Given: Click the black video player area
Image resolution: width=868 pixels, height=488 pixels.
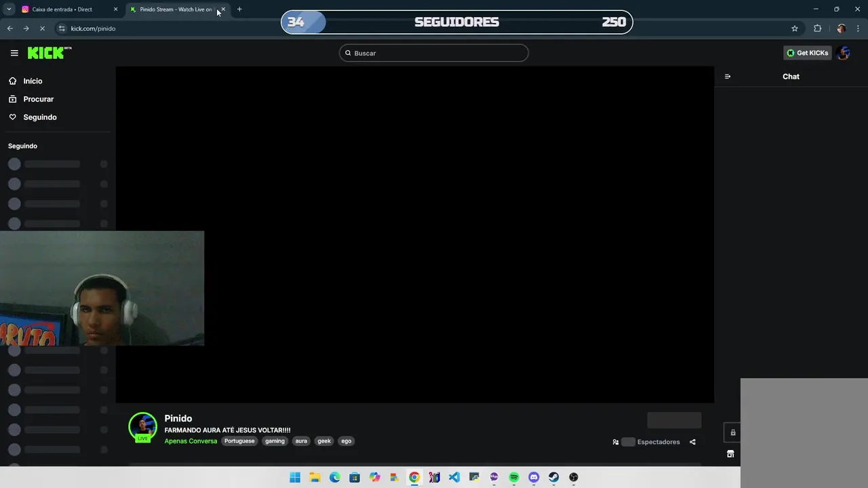Looking at the screenshot, I should pyautogui.click(x=414, y=235).
